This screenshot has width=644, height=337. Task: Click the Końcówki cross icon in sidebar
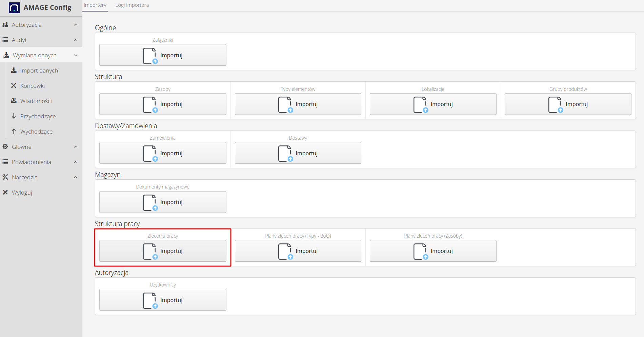point(14,86)
